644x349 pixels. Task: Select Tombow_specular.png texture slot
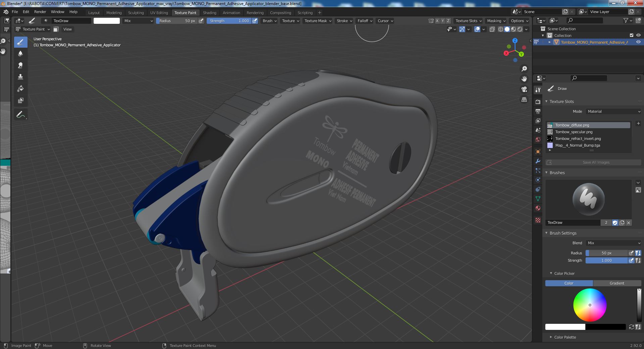coord(588,132)
